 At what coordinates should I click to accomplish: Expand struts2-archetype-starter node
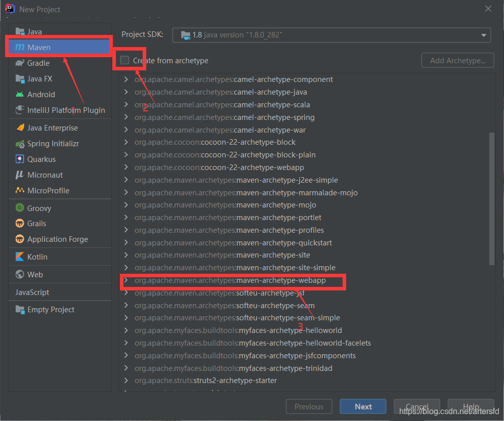pos(126,381)
